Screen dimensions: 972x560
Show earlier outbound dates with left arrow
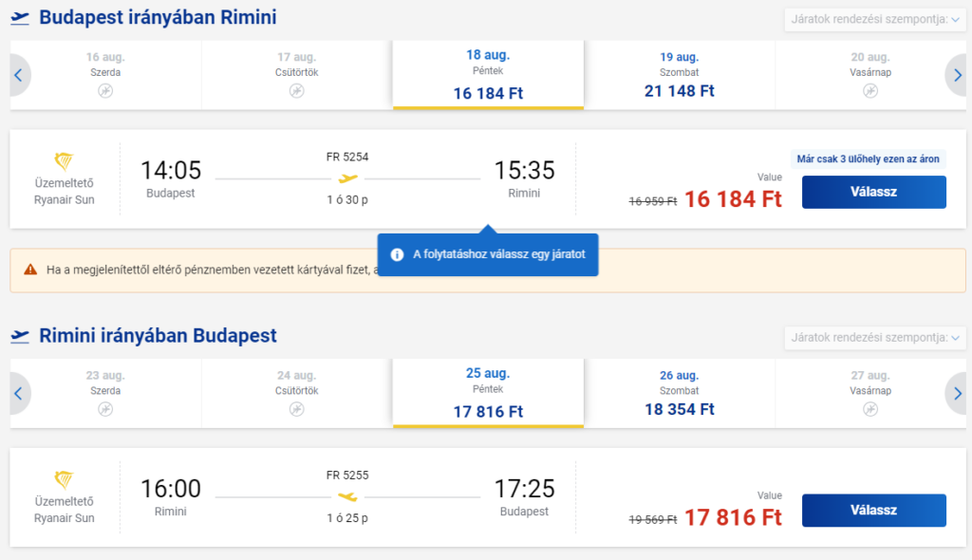(19, 75)
